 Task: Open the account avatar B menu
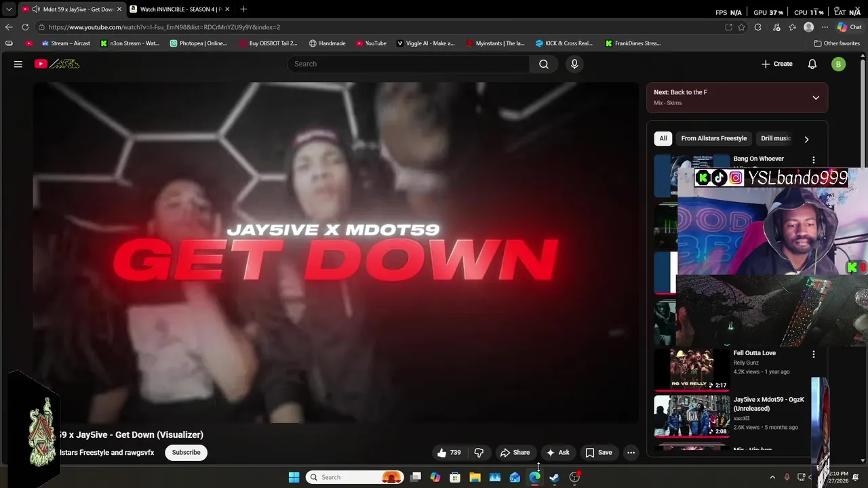(x=839, y=64)
